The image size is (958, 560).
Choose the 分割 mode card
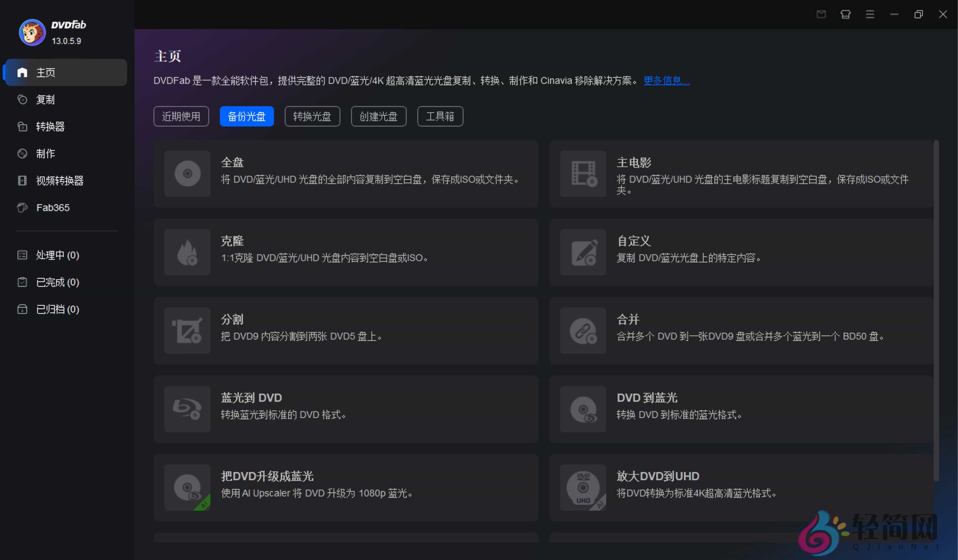click(x=346, y=330)
